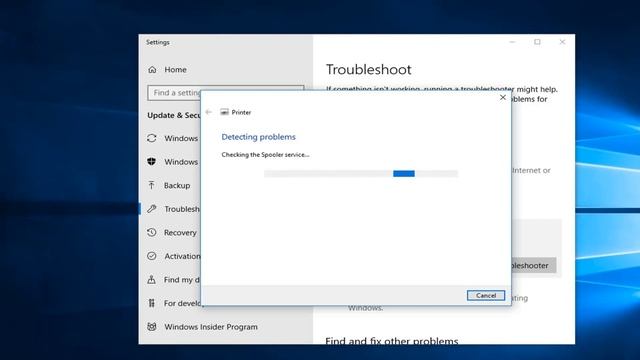Click the 'Update & Security' section label
Screen dimensions: 640x360
[174, 116]
